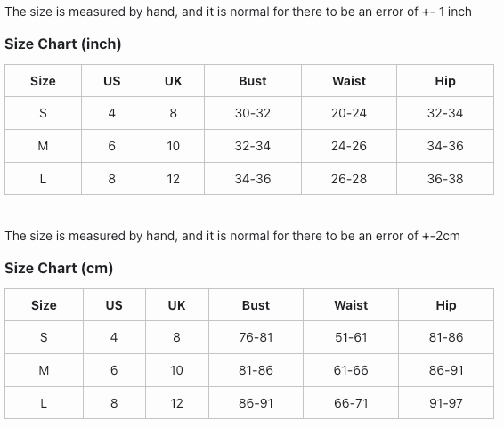The width and height of the screenshot is (504, 428).
Task: Select bust value 30-32 cell
Action: point(253,113)
